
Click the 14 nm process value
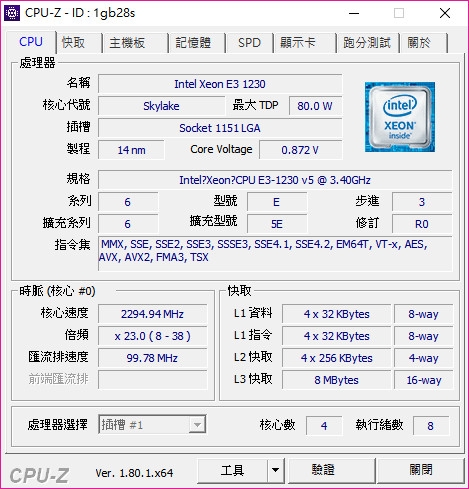click(131, 150)
